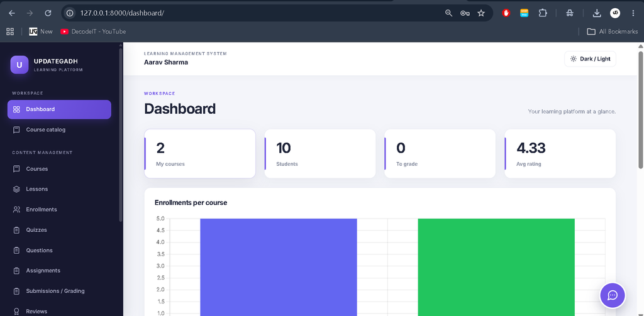
Task: Open the All Bookmarks folder
Action: click(613, 31)
